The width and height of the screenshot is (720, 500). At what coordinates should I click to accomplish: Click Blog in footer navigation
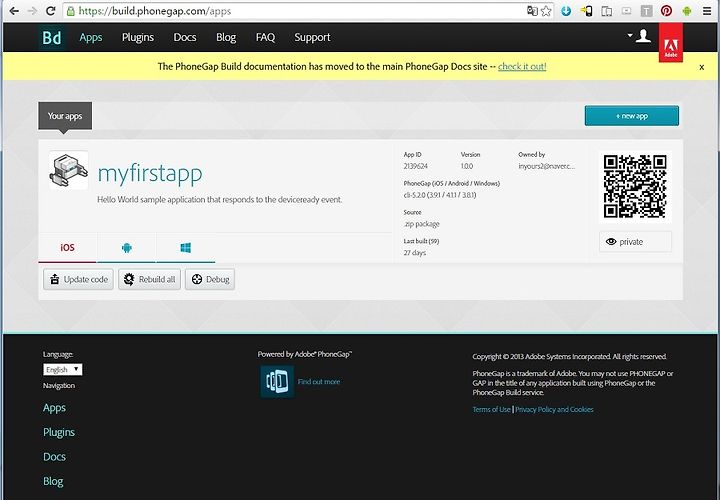(53, 481)
